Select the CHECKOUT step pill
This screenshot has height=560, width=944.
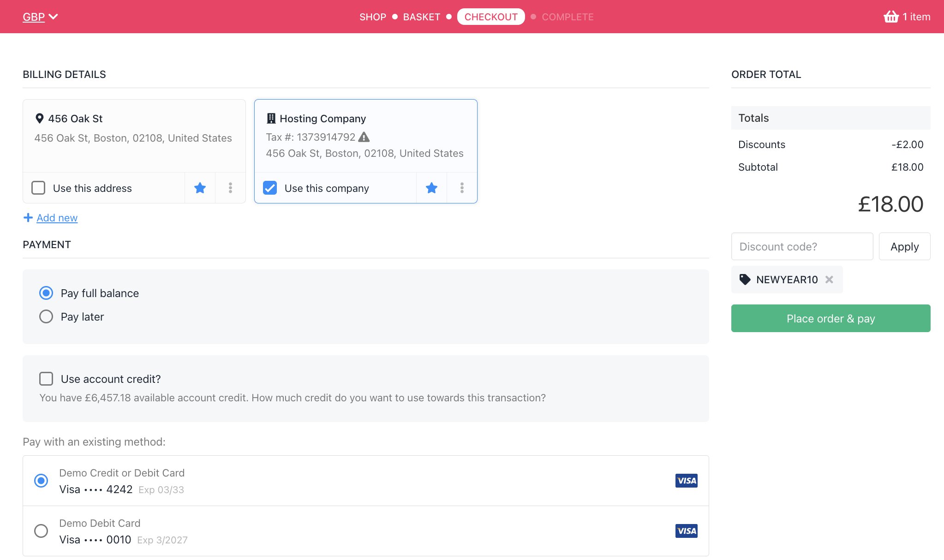[x=491, y=17]
